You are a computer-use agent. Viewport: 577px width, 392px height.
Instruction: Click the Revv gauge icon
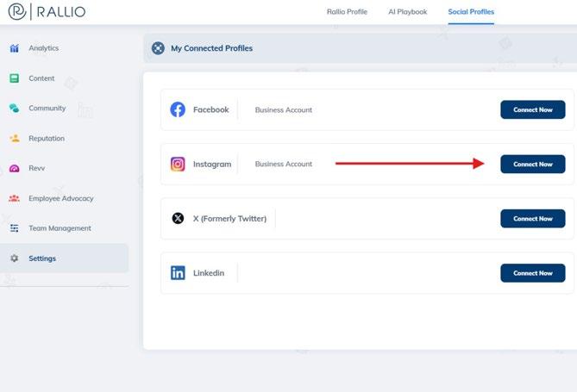(x=15, y=168)
